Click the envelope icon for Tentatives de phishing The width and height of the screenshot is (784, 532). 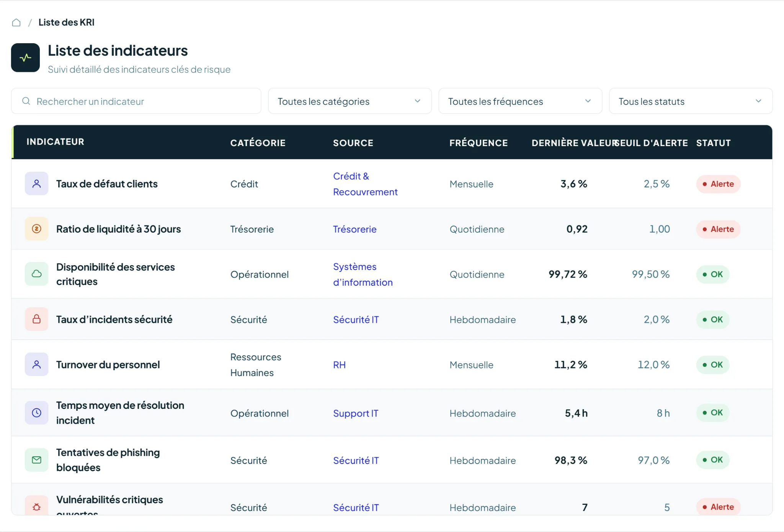tap(36, 460)
